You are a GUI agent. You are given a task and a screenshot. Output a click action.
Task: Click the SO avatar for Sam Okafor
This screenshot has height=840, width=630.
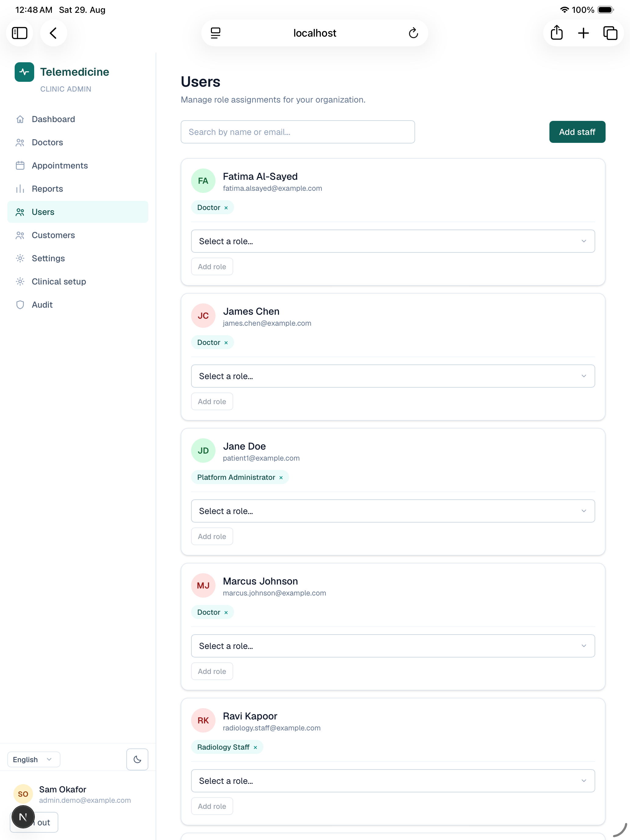pos(23,794)
